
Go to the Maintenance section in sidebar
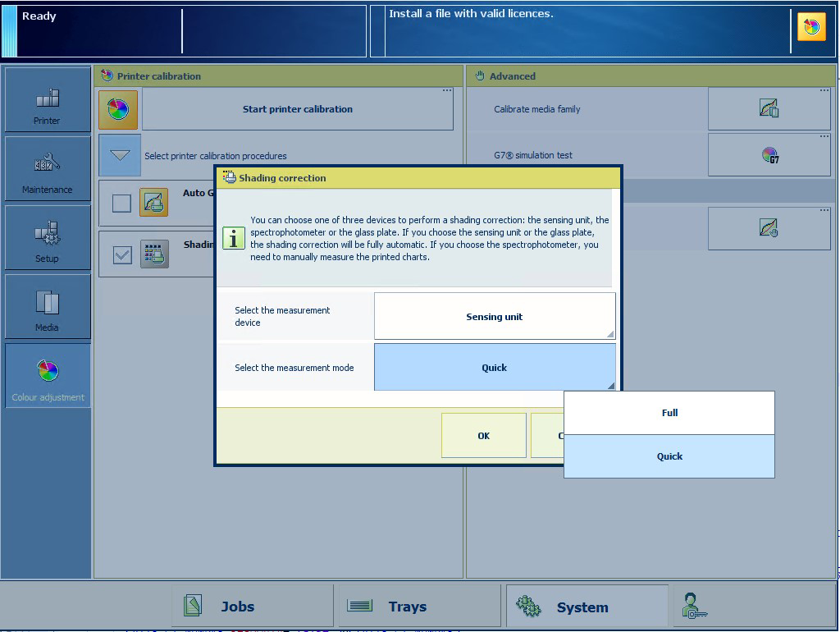click(47, 168)
